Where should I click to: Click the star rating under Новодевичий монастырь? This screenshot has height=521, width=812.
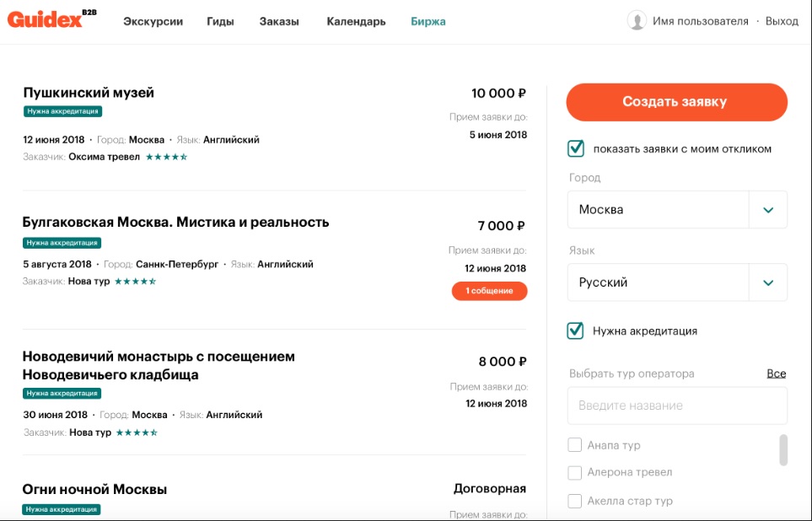click(136, 432)
